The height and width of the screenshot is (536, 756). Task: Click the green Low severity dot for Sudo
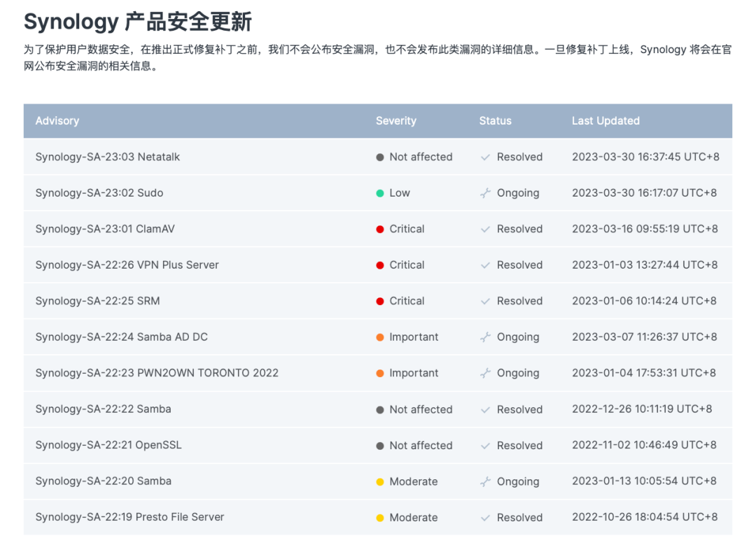click(379, 192)
